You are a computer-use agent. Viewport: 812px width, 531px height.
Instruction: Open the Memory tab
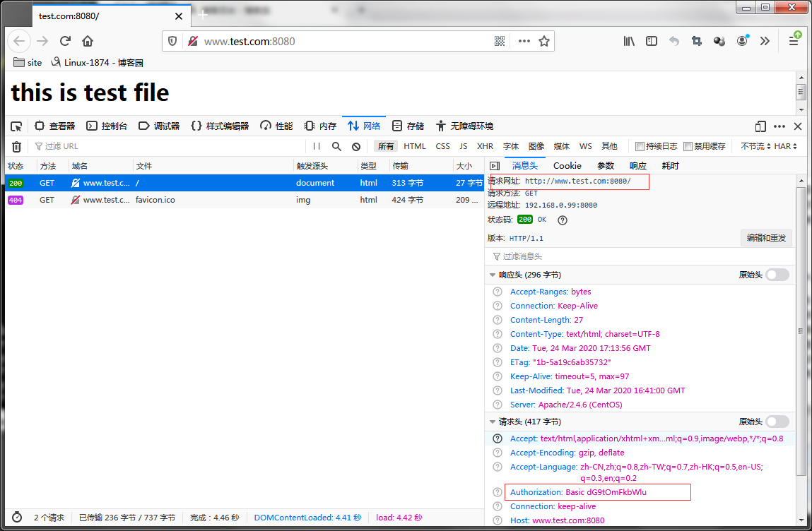320,126
